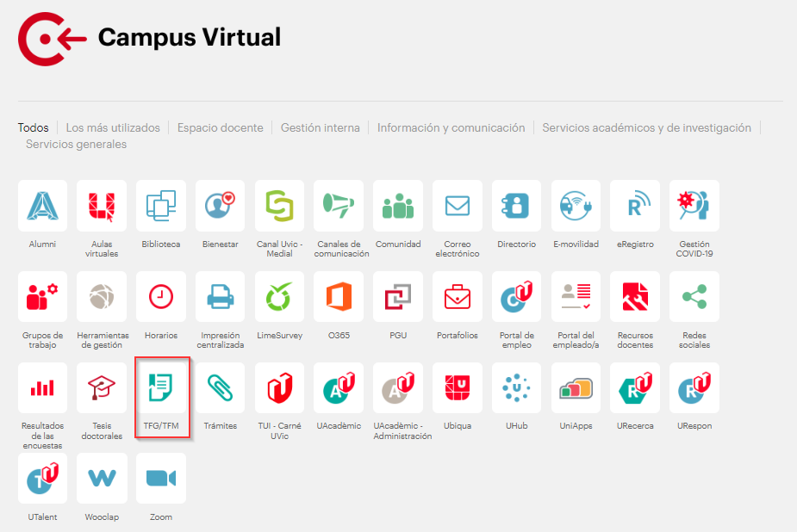Open Tesis doctorales graduation icon

point(102,388)
